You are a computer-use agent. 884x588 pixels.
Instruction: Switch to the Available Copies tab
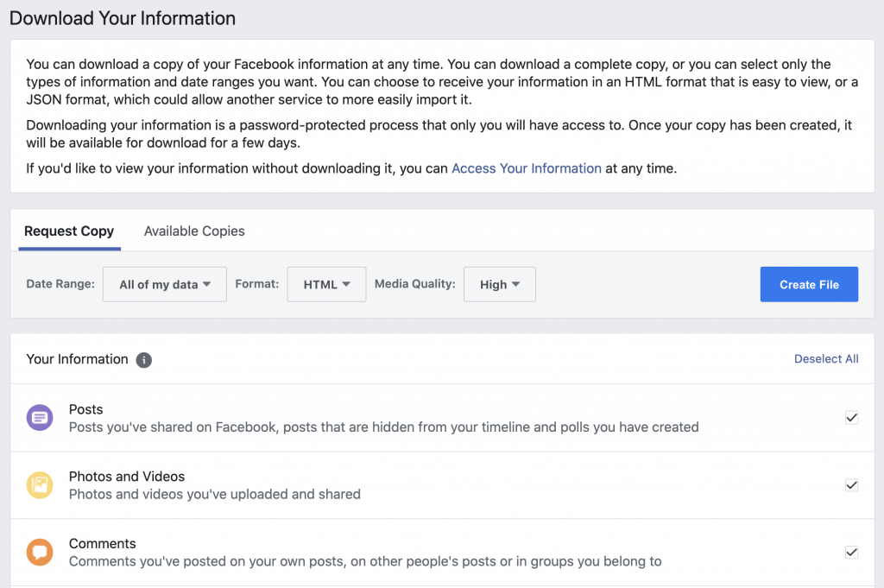(194, 231)
